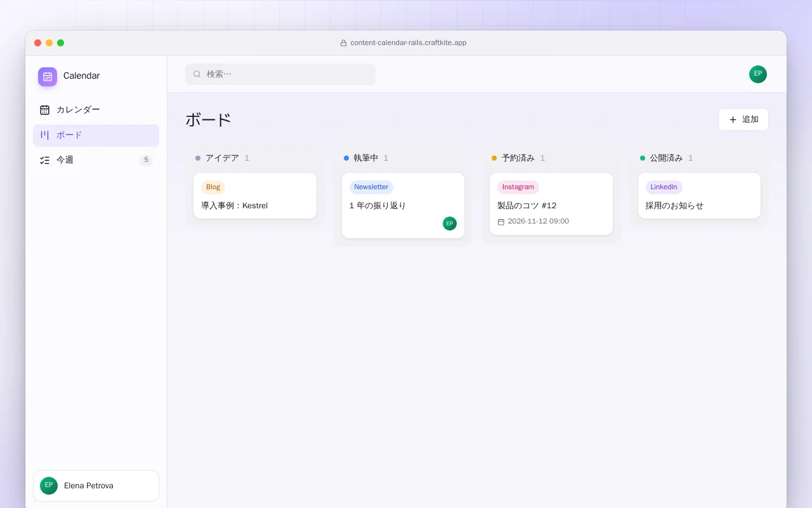The height and width of the screenshot is (508, 812).
Task: Click the 予約済み column header
Action: coord(518,158)
